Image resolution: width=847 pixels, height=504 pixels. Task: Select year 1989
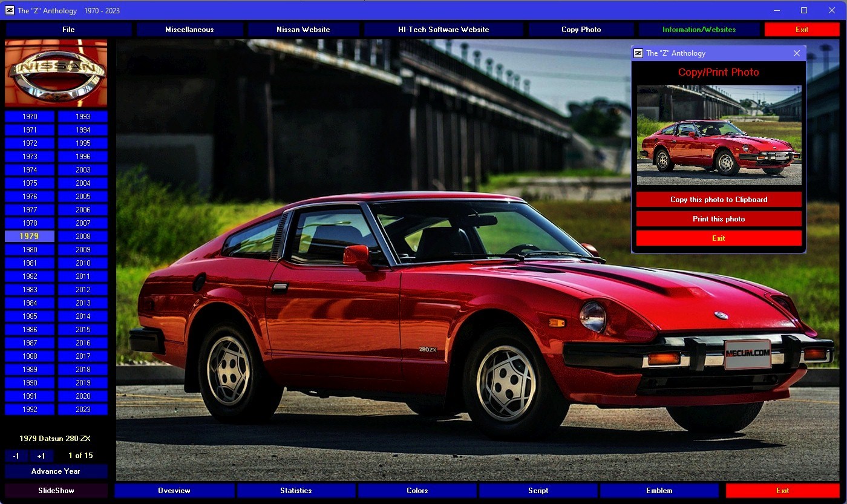pyautogui.click(x=30, y=370)
